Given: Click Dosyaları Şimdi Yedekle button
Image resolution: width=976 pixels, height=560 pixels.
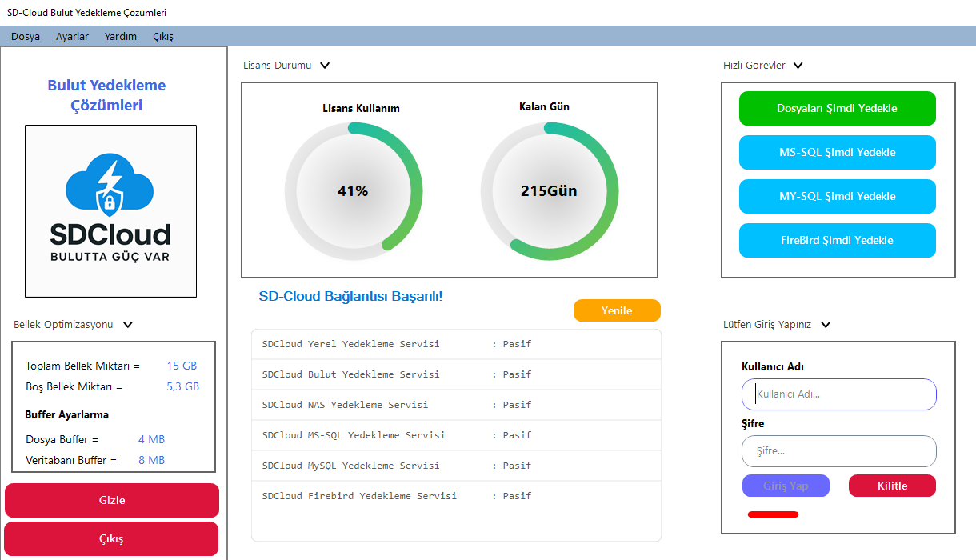Looking at the screenshot, I should 837,109.
